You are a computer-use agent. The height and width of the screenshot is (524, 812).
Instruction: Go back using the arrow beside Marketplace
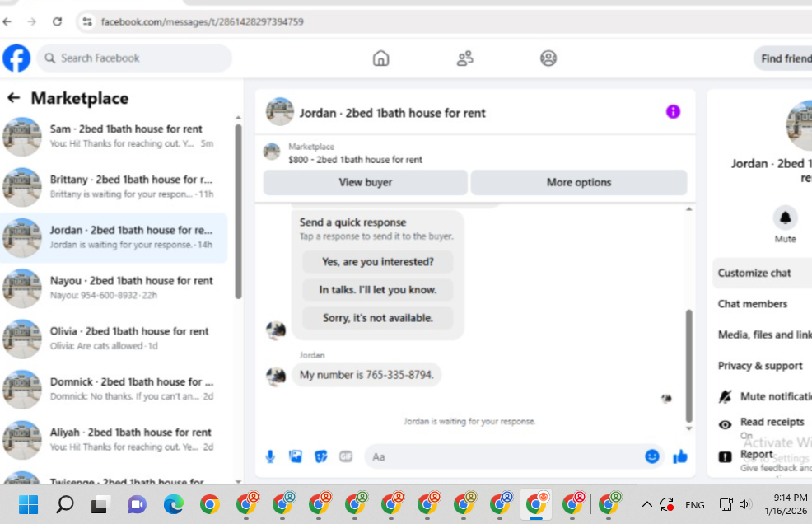tap(13, 97)
